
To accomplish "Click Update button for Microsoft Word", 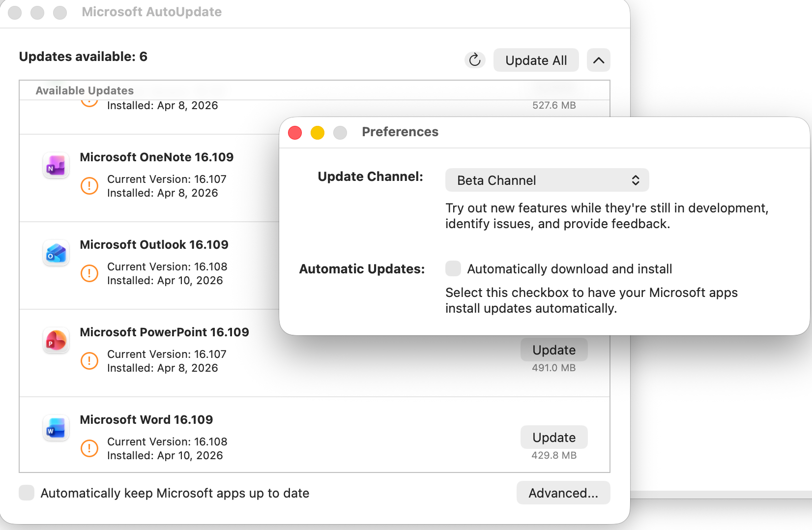I will point(554,437).
